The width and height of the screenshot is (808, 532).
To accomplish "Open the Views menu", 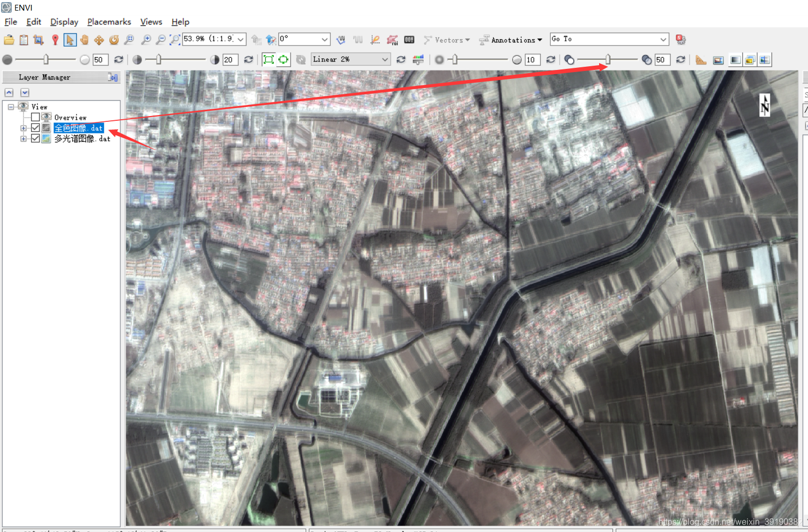I will click(x=151, y=22).
